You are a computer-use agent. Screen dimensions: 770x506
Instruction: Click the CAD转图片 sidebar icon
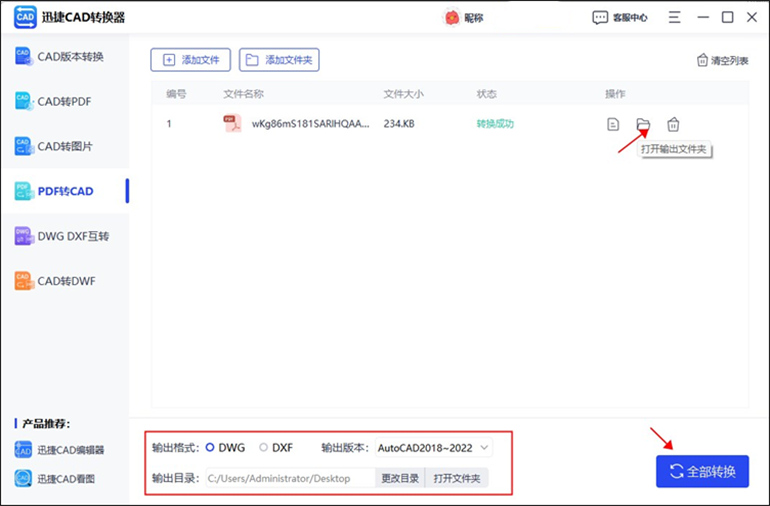(24, 146)
